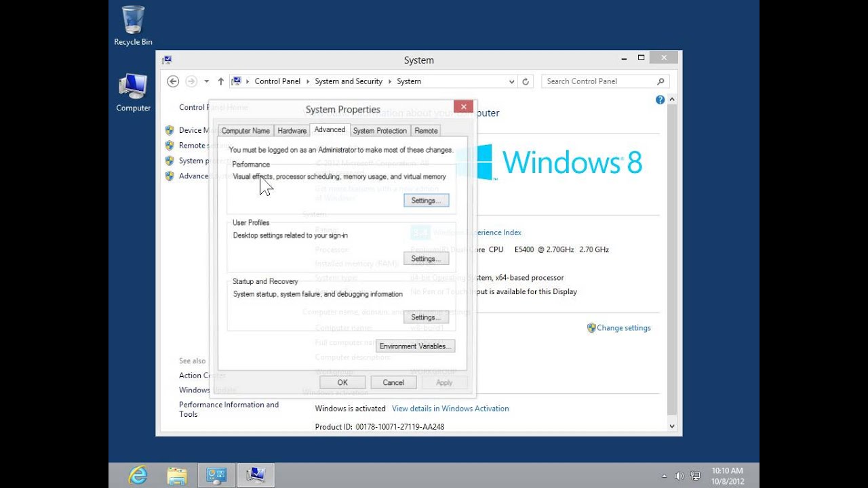Expand the address bar history dropdown

[512, 81]
